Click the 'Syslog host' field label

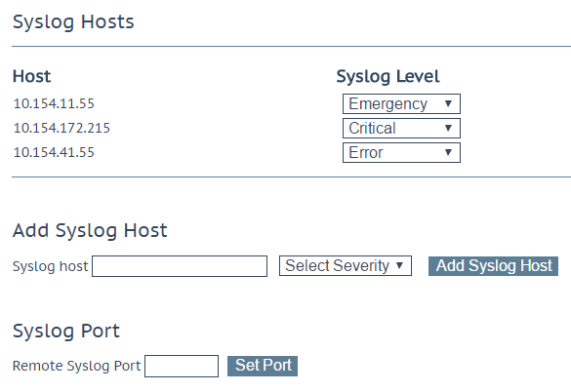(x=50, y=267)
